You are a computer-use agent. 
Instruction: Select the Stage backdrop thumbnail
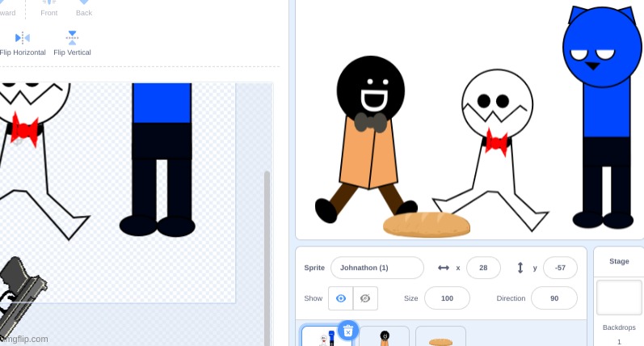[619, 297]
